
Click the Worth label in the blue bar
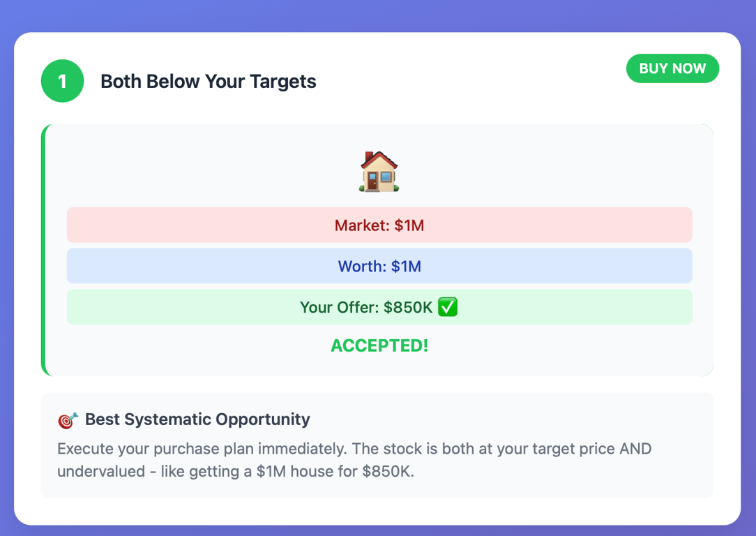(x=361, y=266)
